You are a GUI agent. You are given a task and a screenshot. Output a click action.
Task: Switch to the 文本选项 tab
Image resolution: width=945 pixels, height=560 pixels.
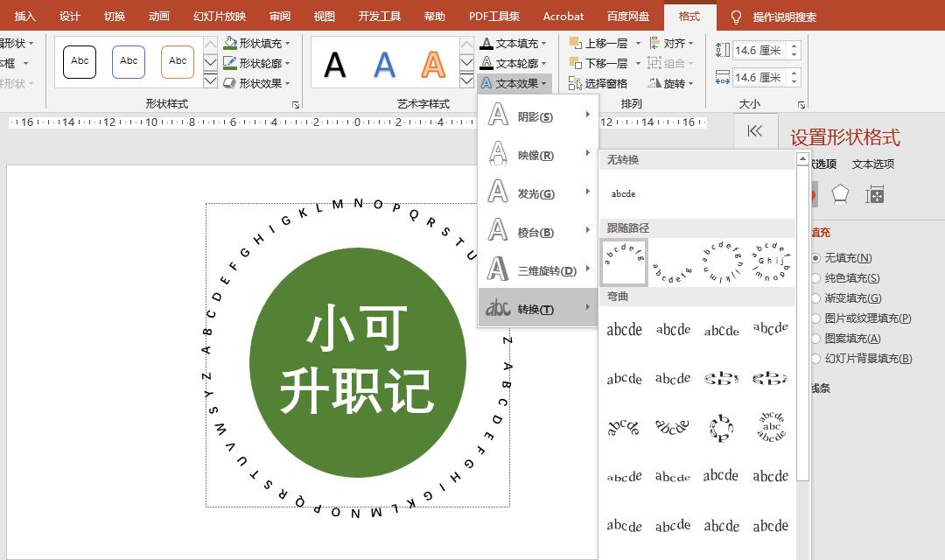click(871, 163)
